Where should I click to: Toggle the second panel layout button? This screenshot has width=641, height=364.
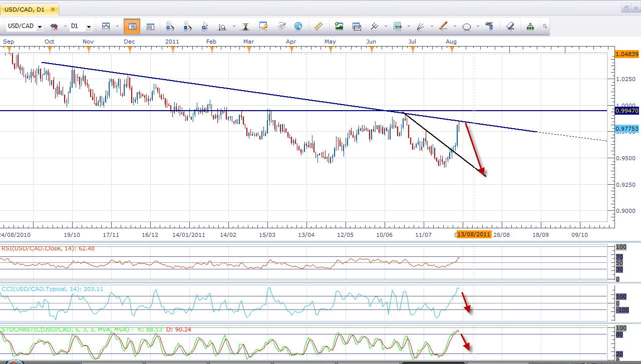coord(150,27)
